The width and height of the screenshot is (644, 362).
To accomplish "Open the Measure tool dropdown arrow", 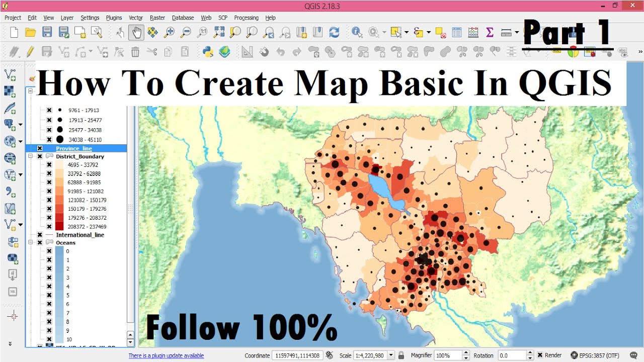I will click(517, 33).
